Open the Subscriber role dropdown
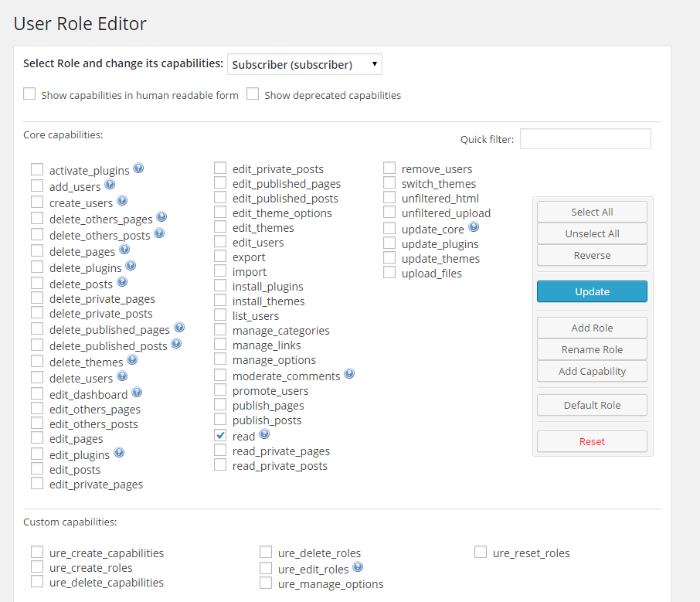The width and height of the screenshot is (700, 602). (x=304, y=64)
